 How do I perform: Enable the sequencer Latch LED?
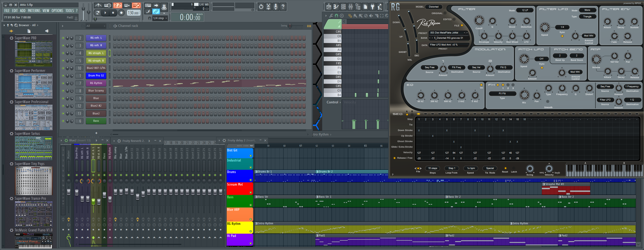[514, 168]
